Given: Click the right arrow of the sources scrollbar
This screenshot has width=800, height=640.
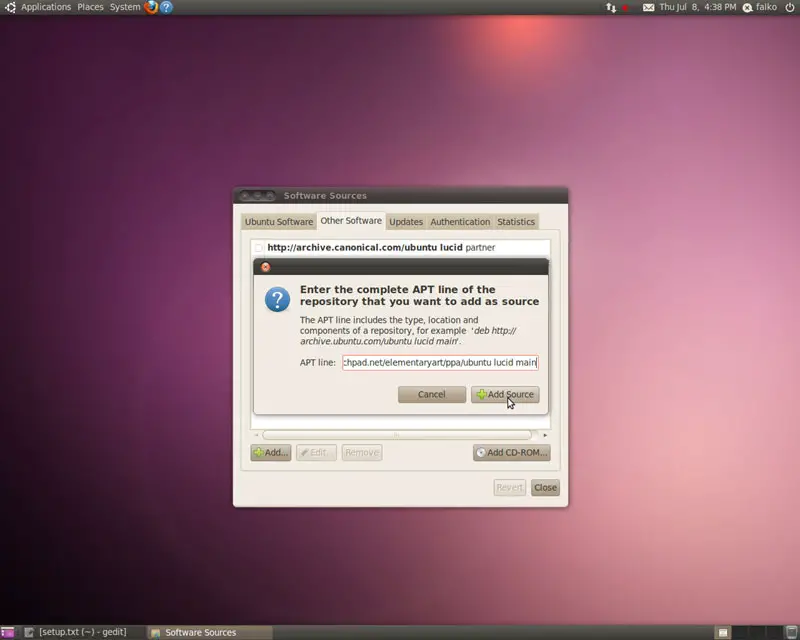Looking at the screenshot, I should tap(545, 435).
